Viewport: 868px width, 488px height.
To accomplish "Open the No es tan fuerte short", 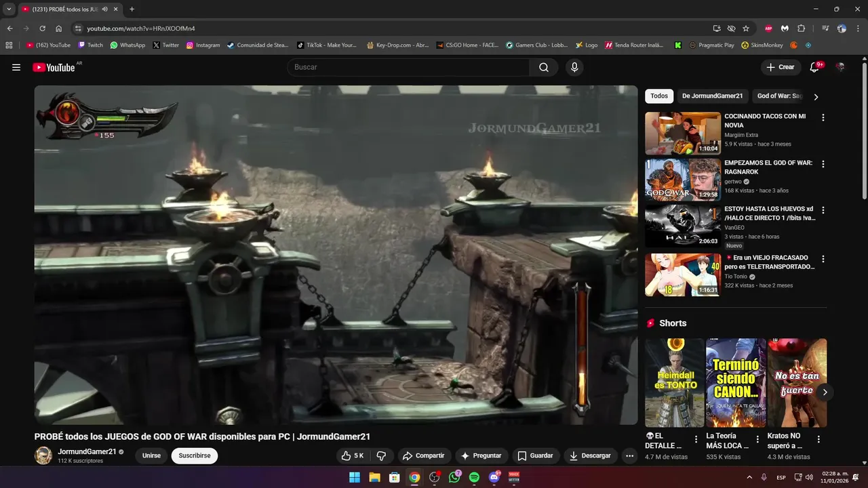I will tap(797, 383).
